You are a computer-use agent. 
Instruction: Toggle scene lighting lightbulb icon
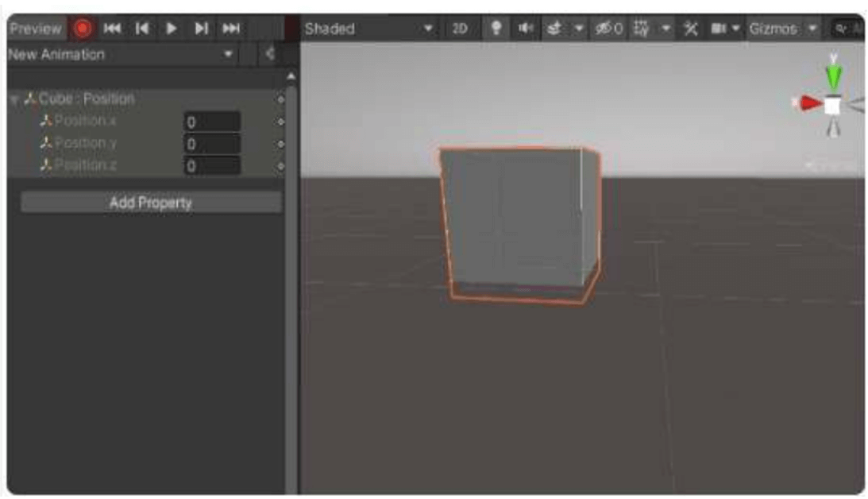(496, 29)
